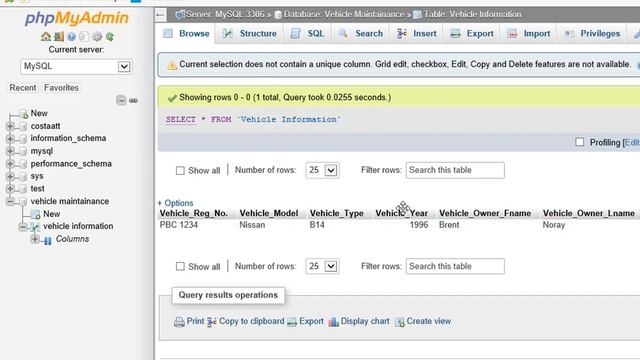Click the database icon in breadcrumb
Image resolution: width=640 pixels, height=360 pixels.
pos(278,15)
